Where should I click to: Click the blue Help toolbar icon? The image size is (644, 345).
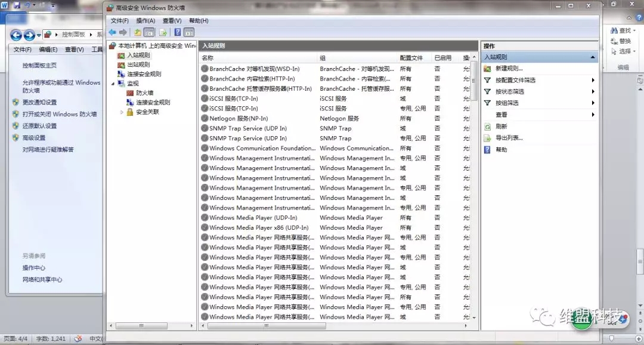pyautogui.click(x=178, y=32)
